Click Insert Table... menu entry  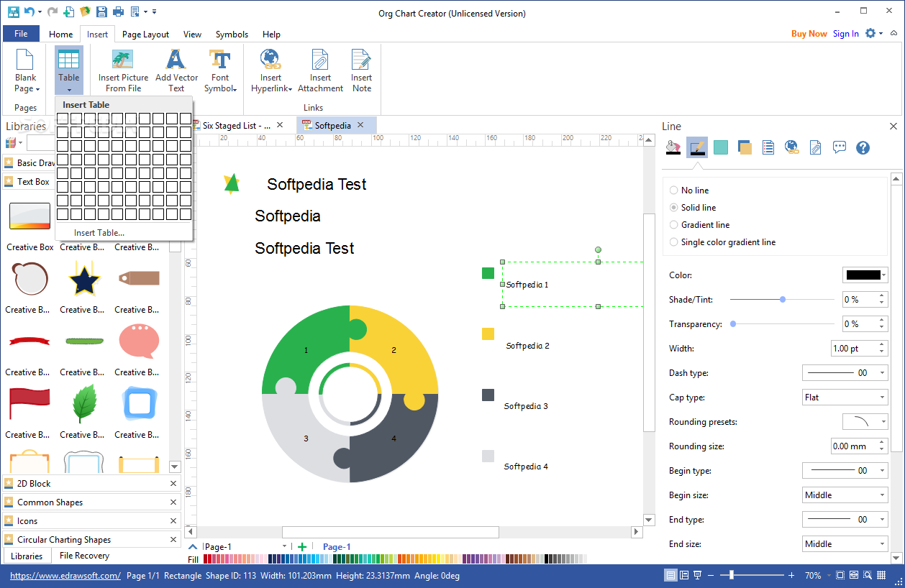[99, 233]
